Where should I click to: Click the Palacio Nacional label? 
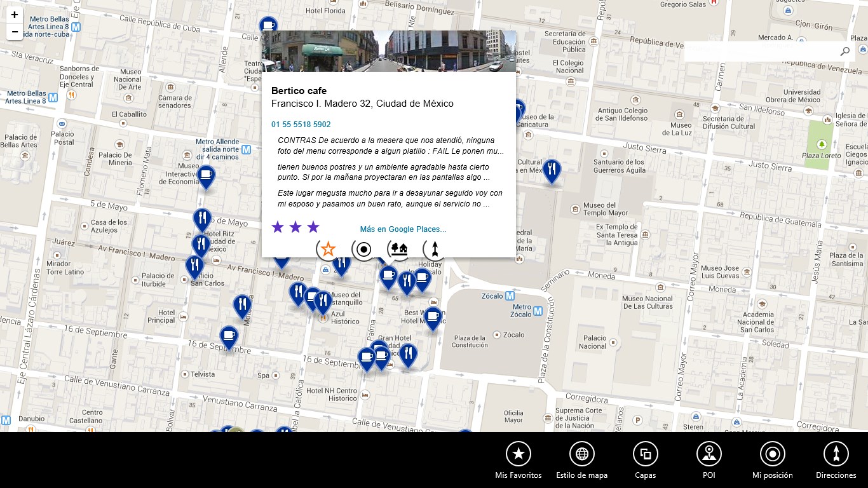593,342
